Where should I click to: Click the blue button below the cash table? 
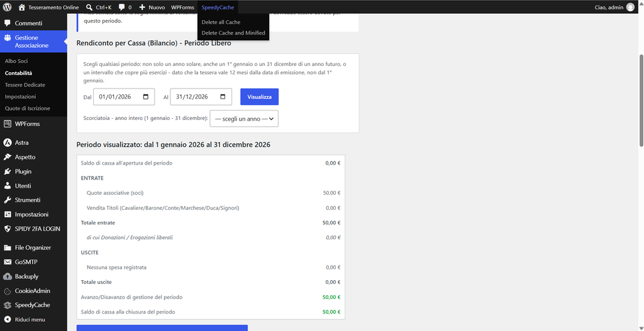point(162,328)
